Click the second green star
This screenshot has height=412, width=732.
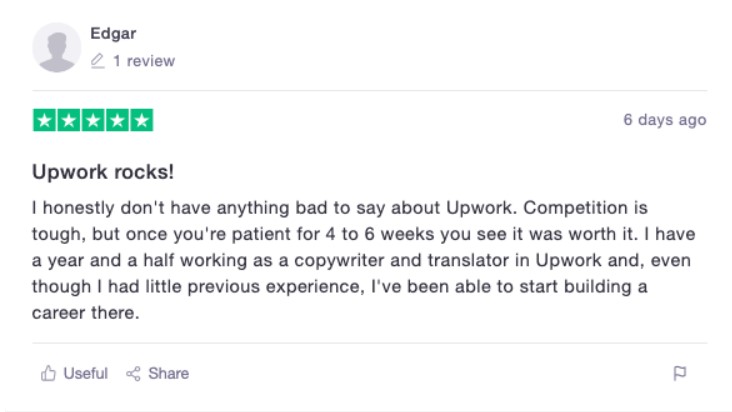pyautogui.click(x=69, y=120)
